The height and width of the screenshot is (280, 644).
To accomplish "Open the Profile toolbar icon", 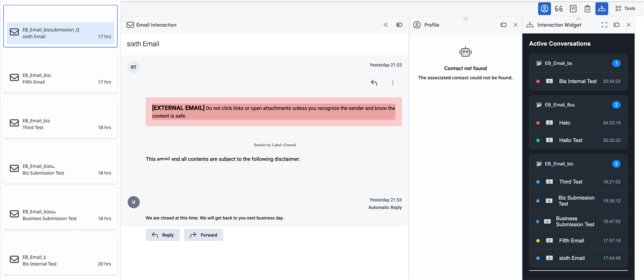I will (x=544, y=9).
